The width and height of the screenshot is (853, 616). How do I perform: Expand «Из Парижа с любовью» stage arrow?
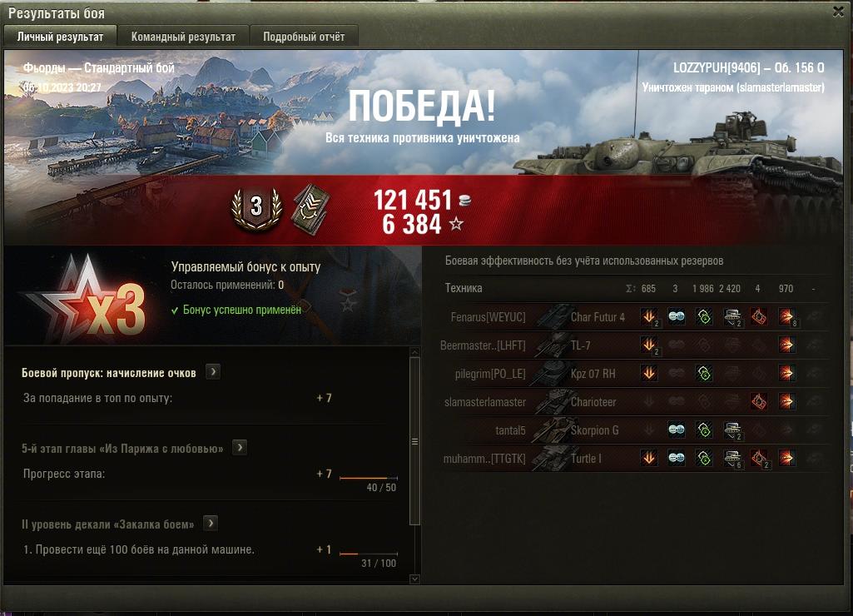[x=240, y=448]
